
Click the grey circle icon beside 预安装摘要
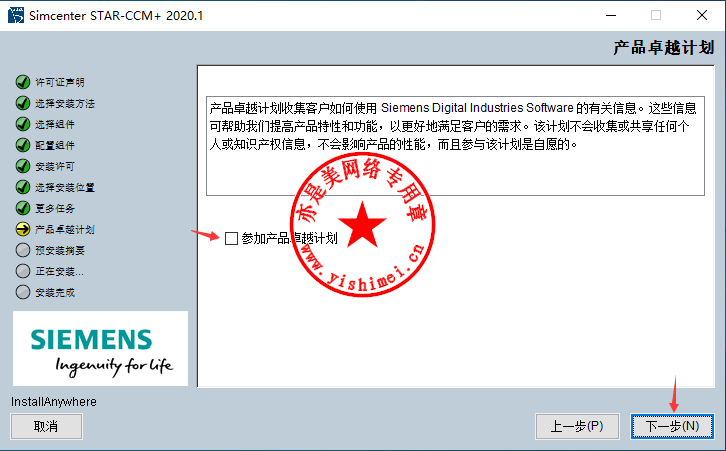23,250
